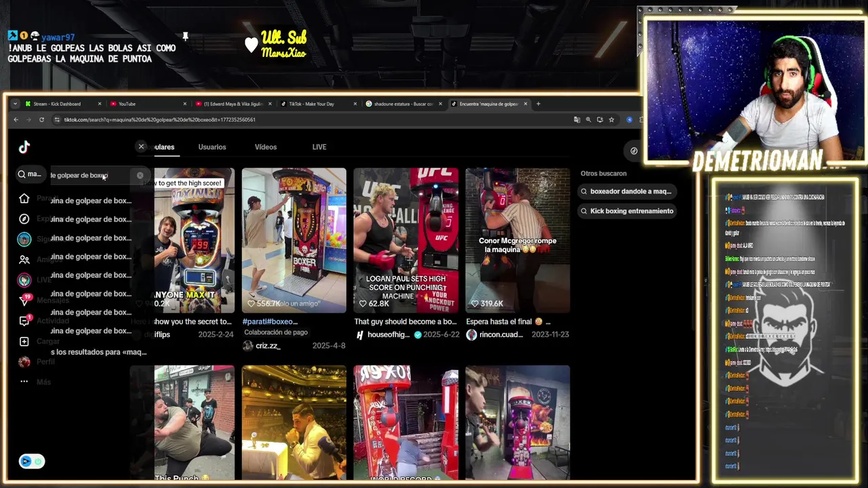The image size is (868, 488).
Task: Open the 'This Punch' video thumbnail
Action: tap(194, 423)
